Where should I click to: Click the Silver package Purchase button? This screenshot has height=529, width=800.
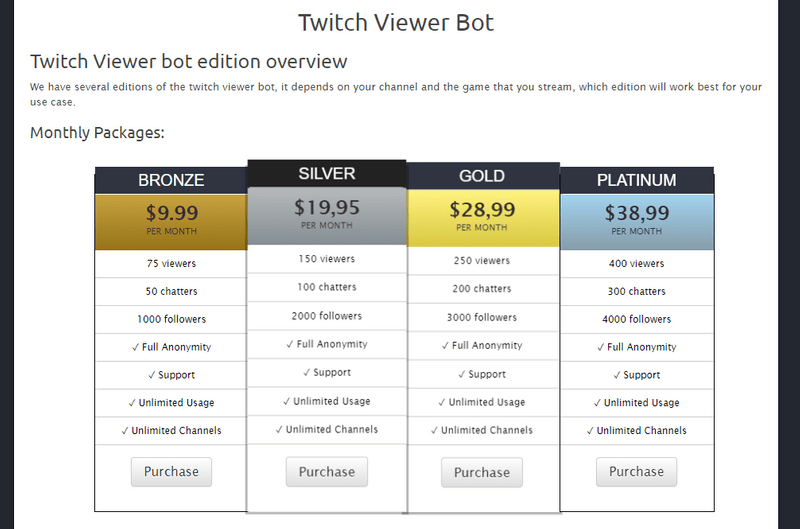pyautogui.click(x=327, y=472)
